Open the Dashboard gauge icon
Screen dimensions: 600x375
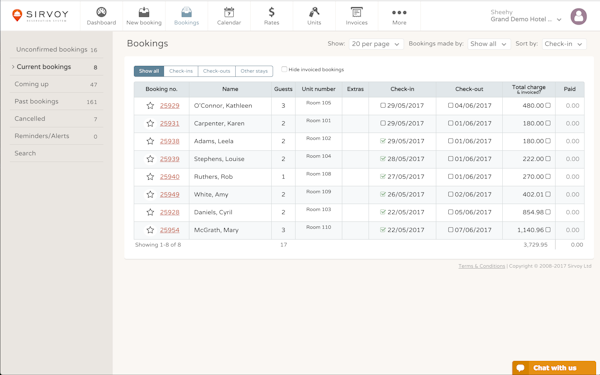[x=101, y=12]
